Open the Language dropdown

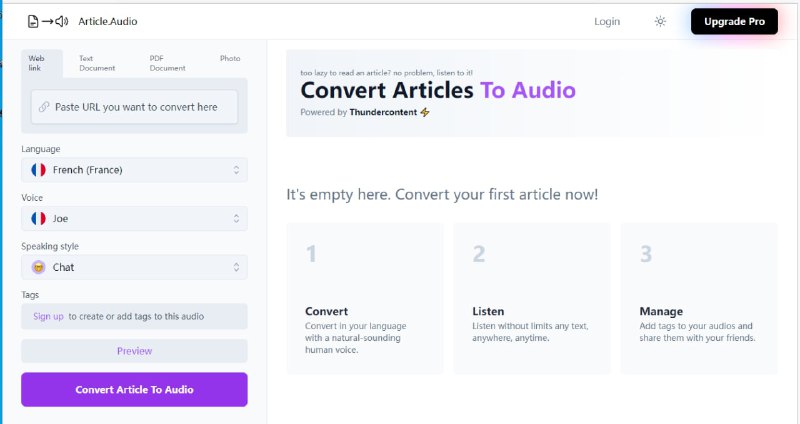pos(134,170)
